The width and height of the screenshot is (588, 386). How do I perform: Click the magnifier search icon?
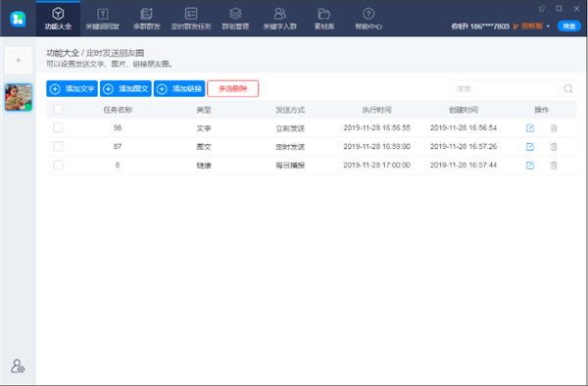[567, 89]
